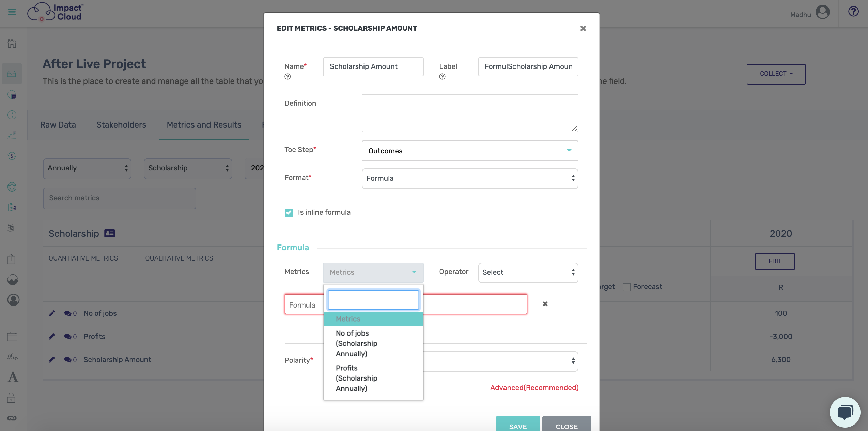This screenshot has width=868, height=431.
Task: Switch to the Raw Data tab
Action: (x=58, y=125)
